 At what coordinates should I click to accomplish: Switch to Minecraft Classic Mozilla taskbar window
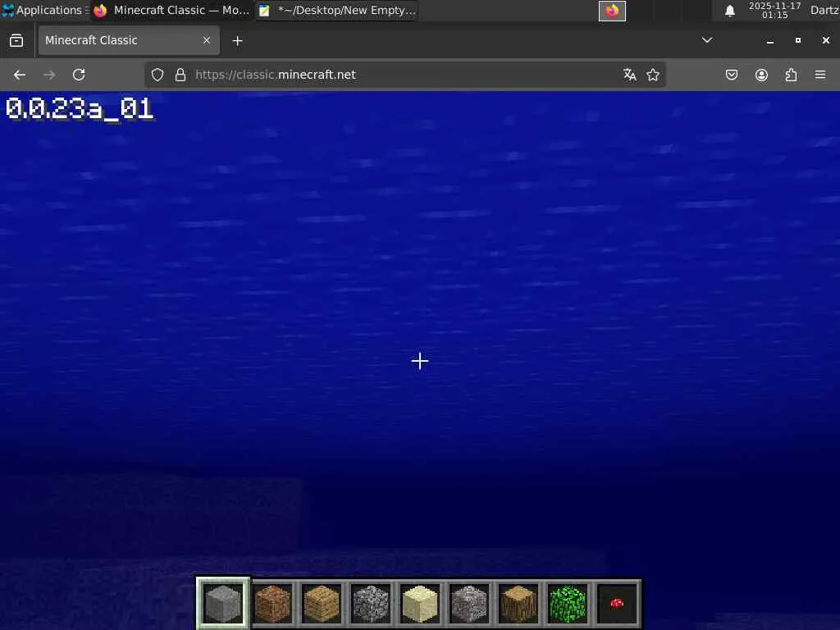coord(171,10)
